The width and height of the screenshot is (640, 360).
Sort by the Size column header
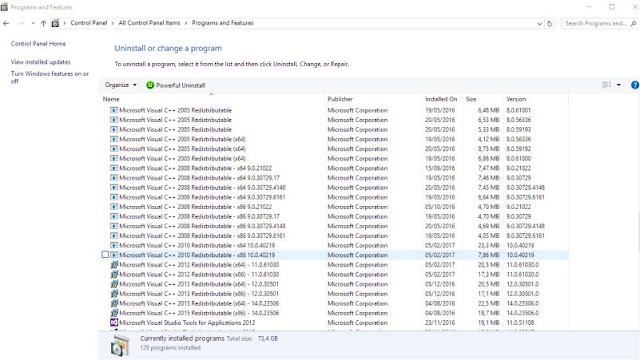point(482,99)
